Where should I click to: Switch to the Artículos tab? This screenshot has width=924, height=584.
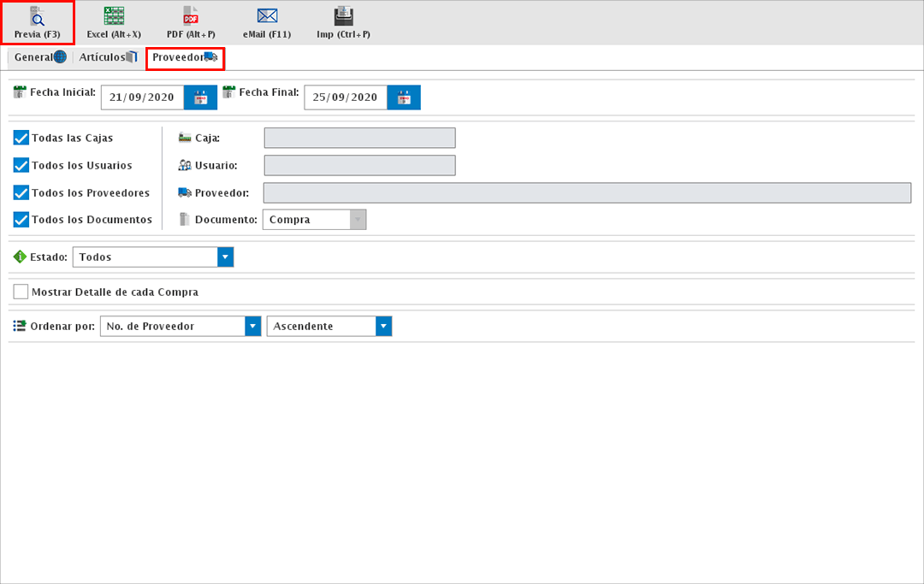point(108,57)
